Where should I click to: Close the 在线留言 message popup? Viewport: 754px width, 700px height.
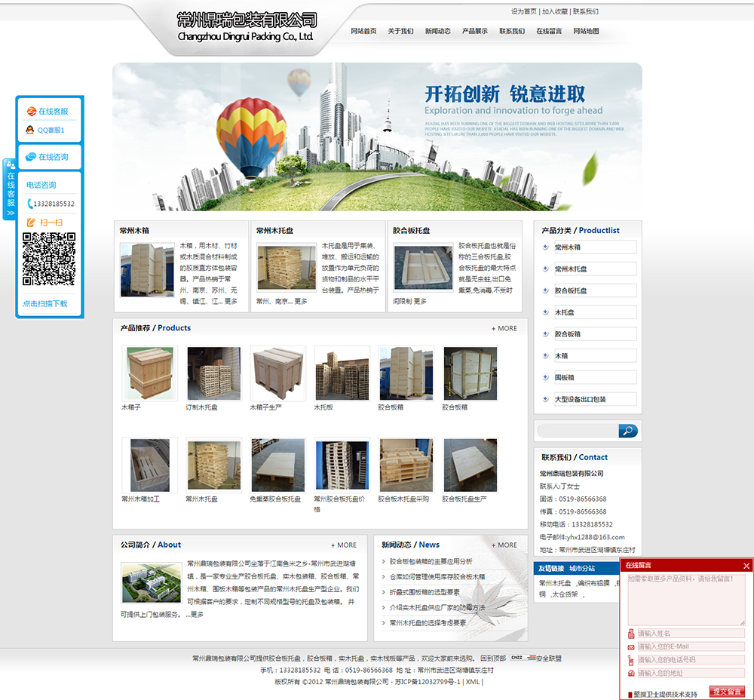point(746,565)
